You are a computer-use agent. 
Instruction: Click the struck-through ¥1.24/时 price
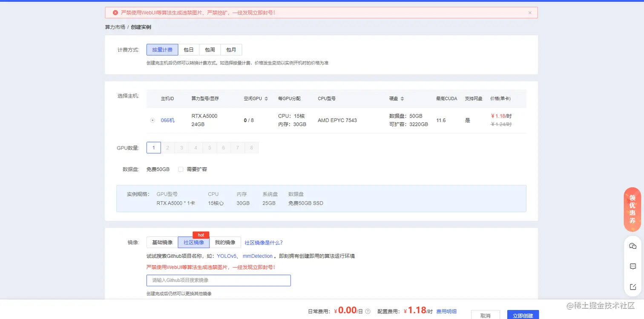pyautogui.click(x=501, y=125)
